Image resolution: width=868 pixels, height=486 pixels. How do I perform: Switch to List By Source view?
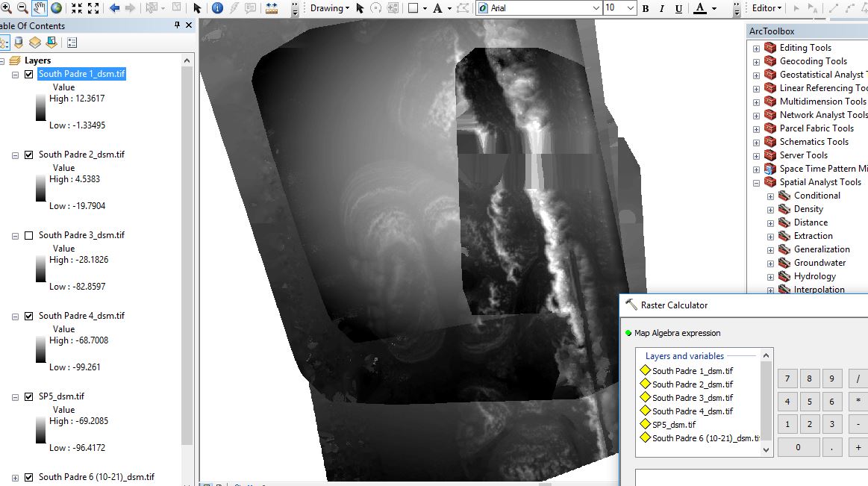[x=19, y=42]
